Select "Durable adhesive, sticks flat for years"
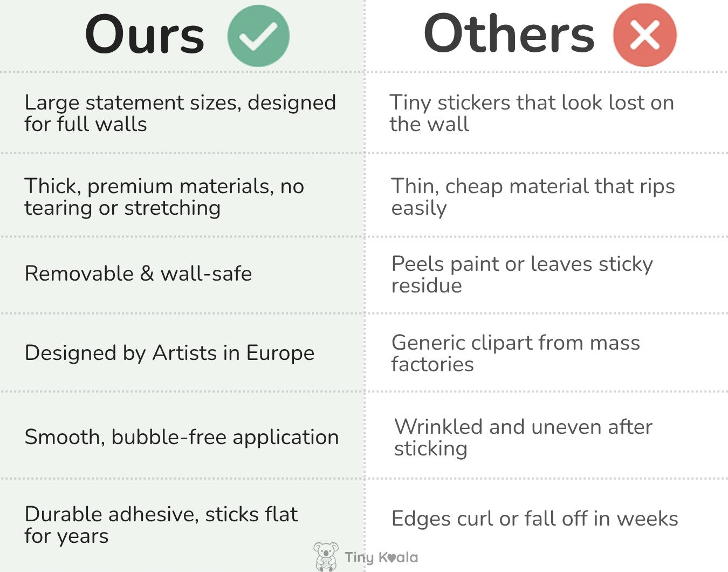The image size is (728, 572). click(x=161, y=525)
